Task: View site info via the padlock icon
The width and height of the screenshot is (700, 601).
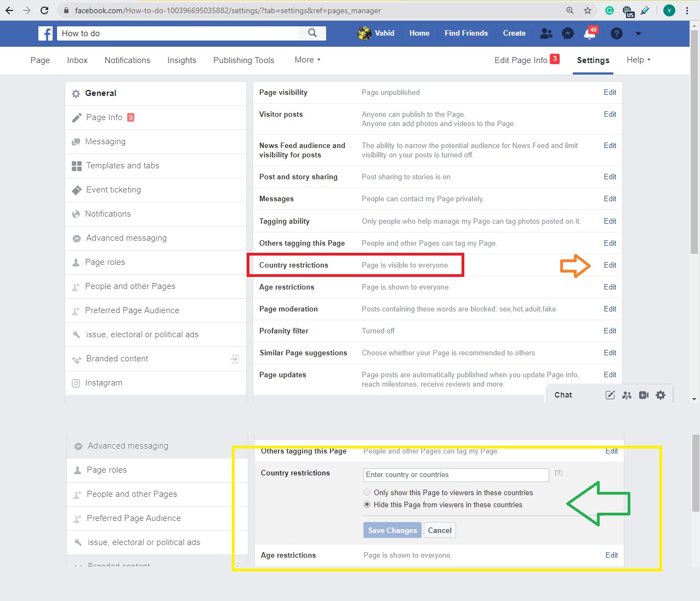Action: pyautogui.click(x=66, y=10)
